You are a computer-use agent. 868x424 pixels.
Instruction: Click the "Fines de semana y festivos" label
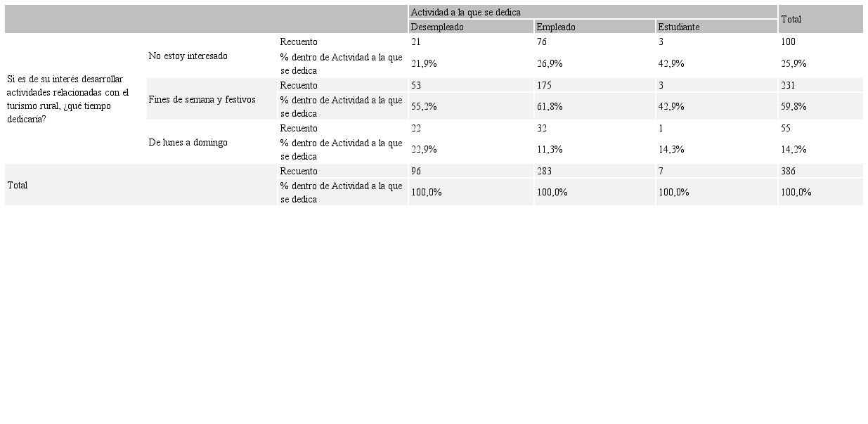[202, 99]
